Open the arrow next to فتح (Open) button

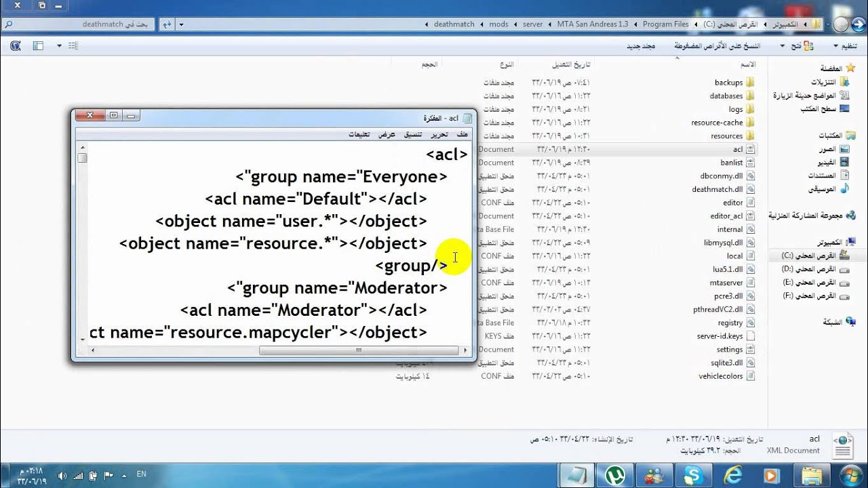pos(783,46)
